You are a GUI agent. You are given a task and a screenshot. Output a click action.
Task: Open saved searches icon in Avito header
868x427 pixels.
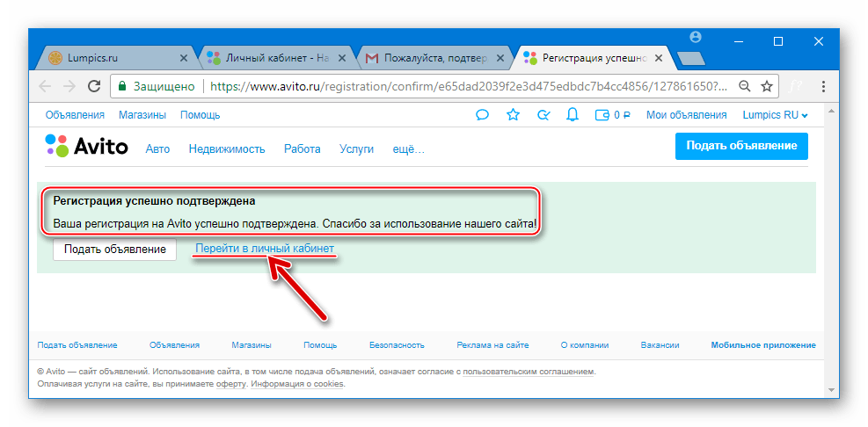pos(543,115)
